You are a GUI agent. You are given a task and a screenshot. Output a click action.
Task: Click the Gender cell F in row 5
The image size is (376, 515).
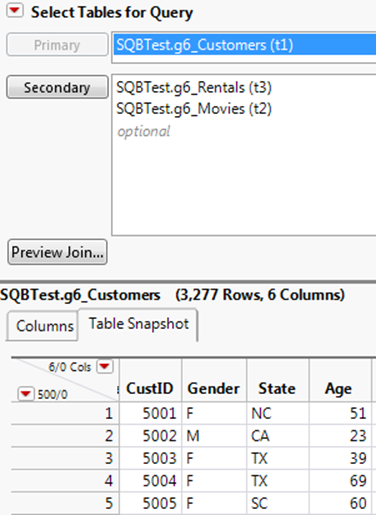tap(214, 503)
